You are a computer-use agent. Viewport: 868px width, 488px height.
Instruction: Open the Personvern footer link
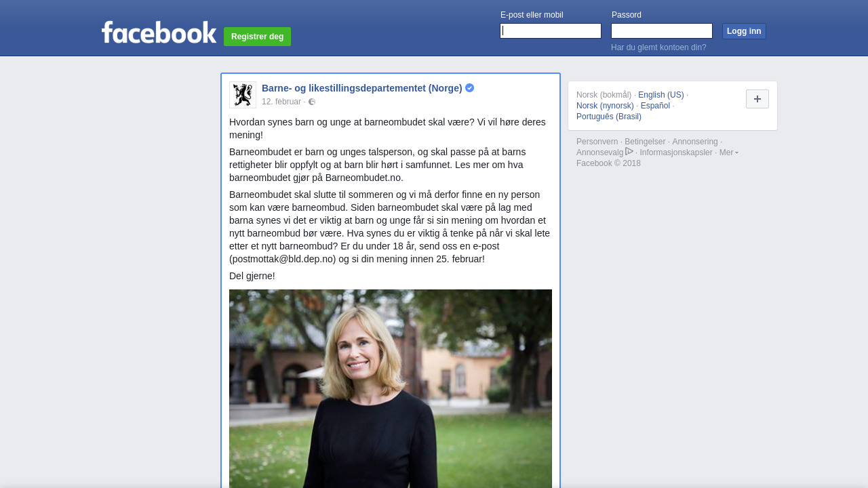click(597, 142)
